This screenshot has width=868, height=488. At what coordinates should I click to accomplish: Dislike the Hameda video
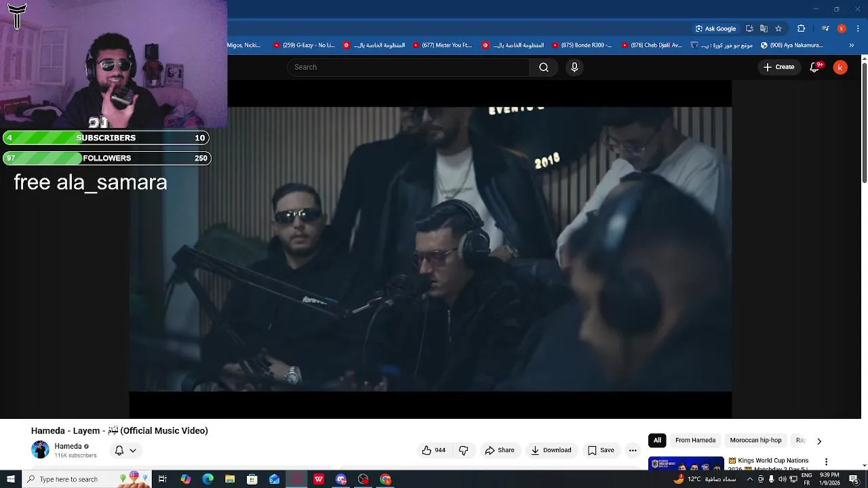[x=464, y=450]
